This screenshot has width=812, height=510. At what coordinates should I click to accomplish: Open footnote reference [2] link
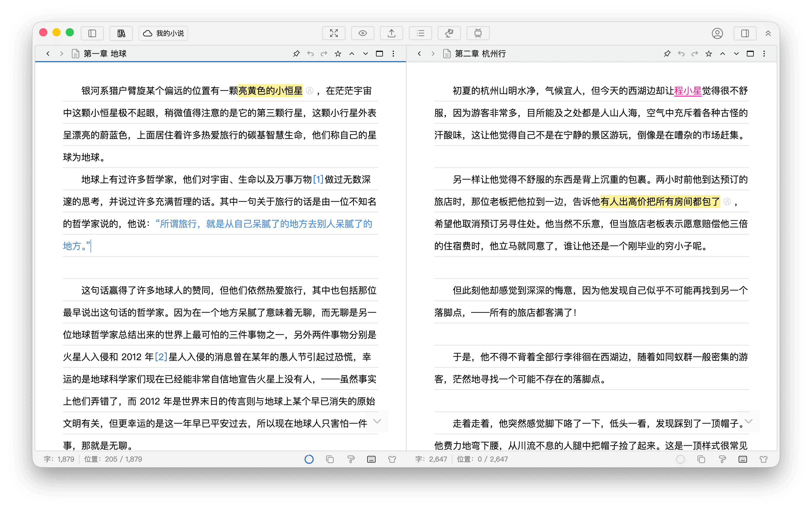point(161,357)
